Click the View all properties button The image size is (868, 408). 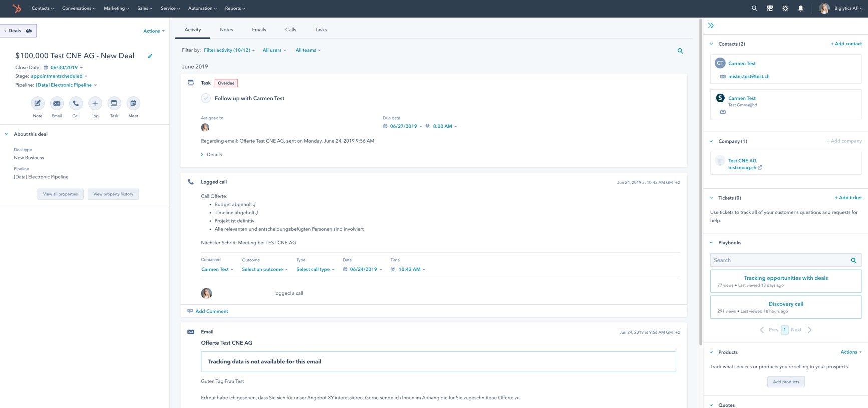coord(60,194)
